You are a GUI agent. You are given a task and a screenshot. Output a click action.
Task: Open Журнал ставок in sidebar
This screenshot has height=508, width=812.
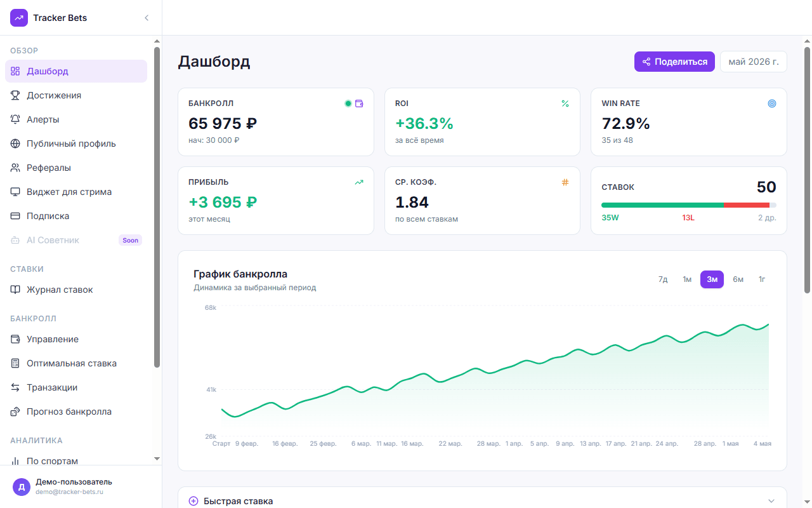click(76, 290)
